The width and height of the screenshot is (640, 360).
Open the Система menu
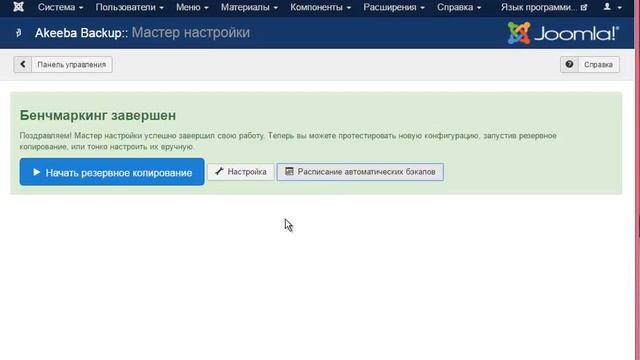60,7
